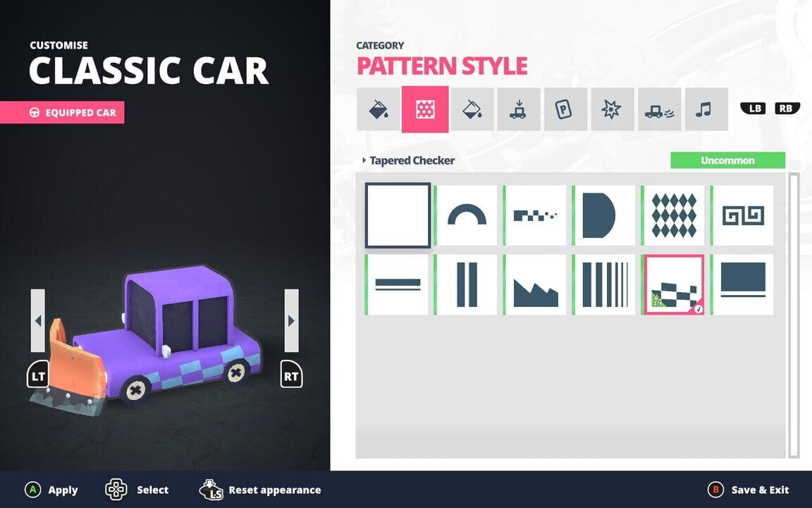Show previous car with left arrow
The height and width of the screenshot is (508, 812).
point(38,320)
